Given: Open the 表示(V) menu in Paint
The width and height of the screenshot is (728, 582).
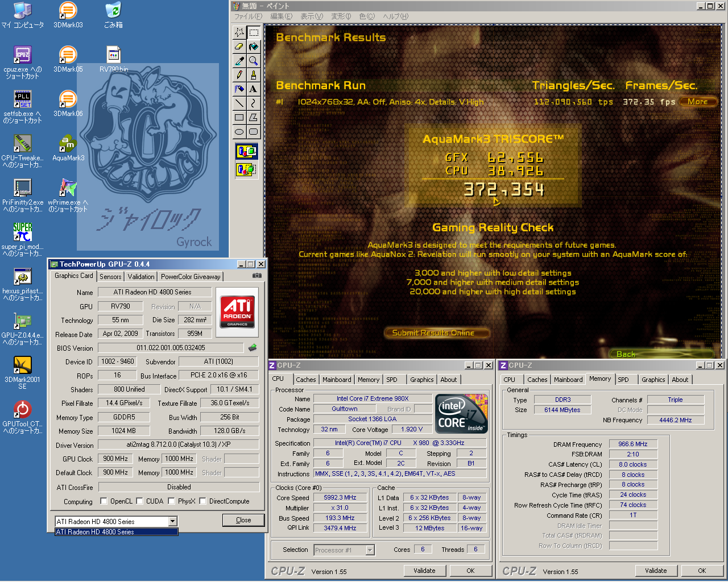Looking at the screenshot, I should click(x=311, y=16).
